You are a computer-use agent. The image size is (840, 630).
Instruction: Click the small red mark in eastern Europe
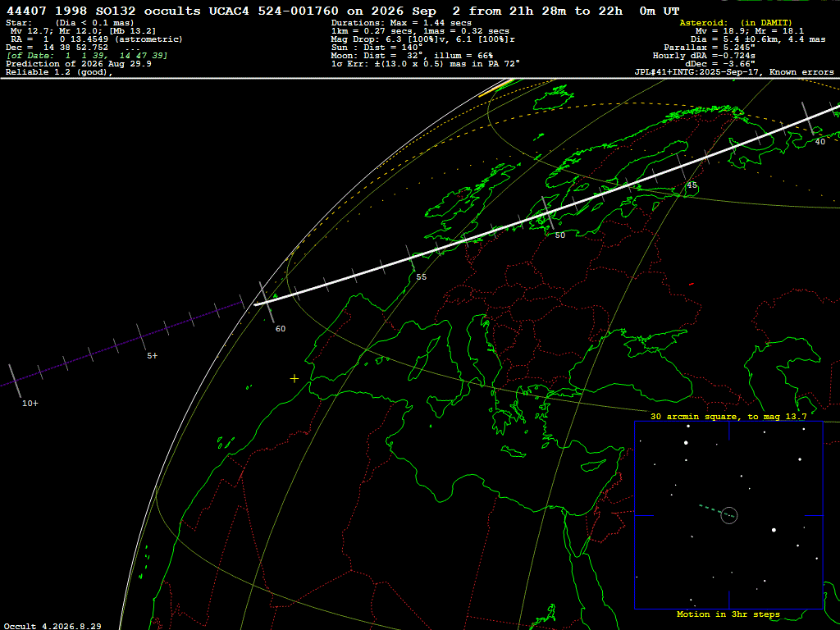(692, 284)
